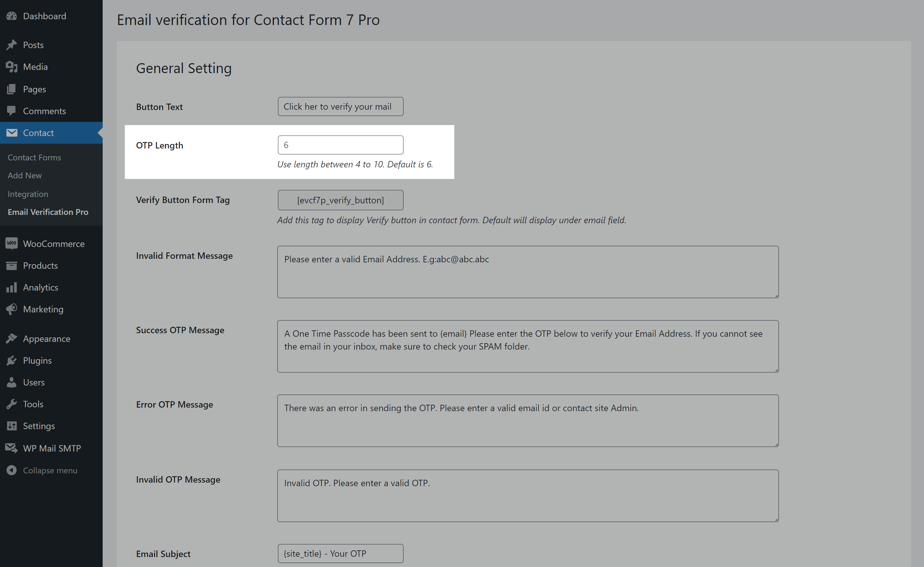Open the Dashboard menu
Viewport: 924px width, 567px height.
pos(51,16)
